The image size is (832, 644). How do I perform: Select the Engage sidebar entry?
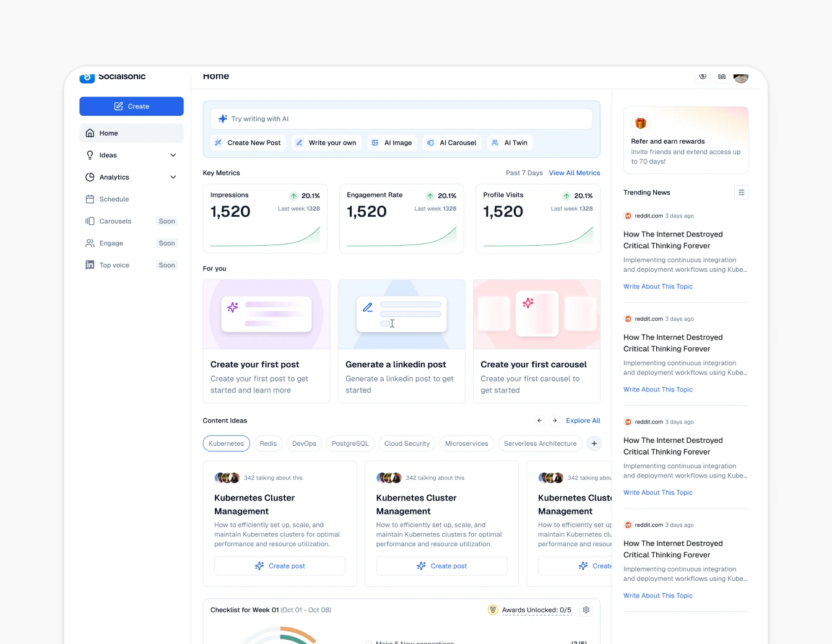coord(111,243)
